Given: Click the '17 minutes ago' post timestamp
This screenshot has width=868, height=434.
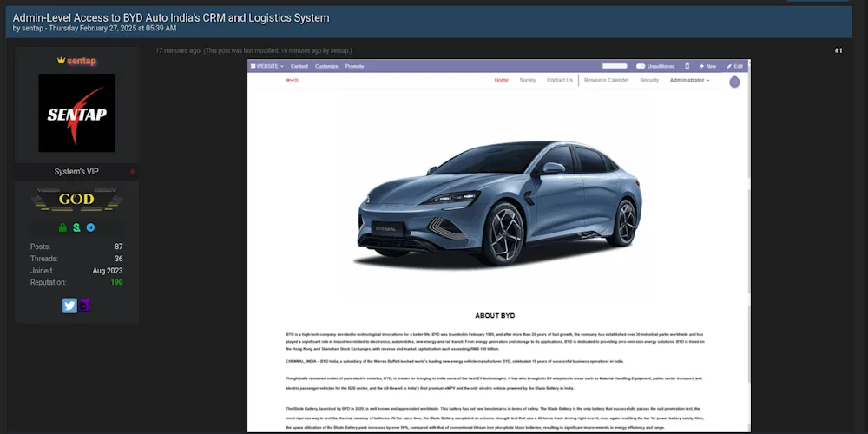Looking at the screenshot, I should coord(178,51).
